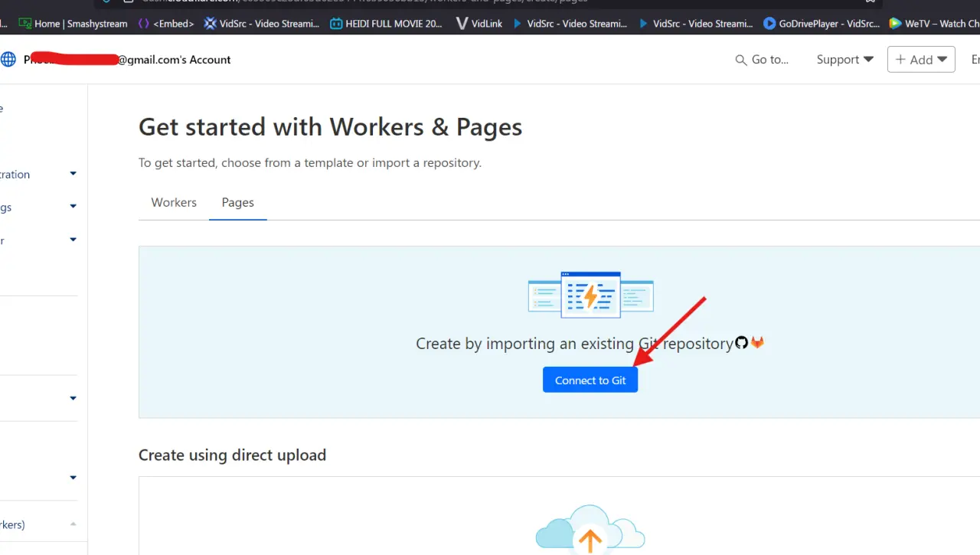Click the gmail.com's Account link
The image size is (980, 555).
(174, 60)
